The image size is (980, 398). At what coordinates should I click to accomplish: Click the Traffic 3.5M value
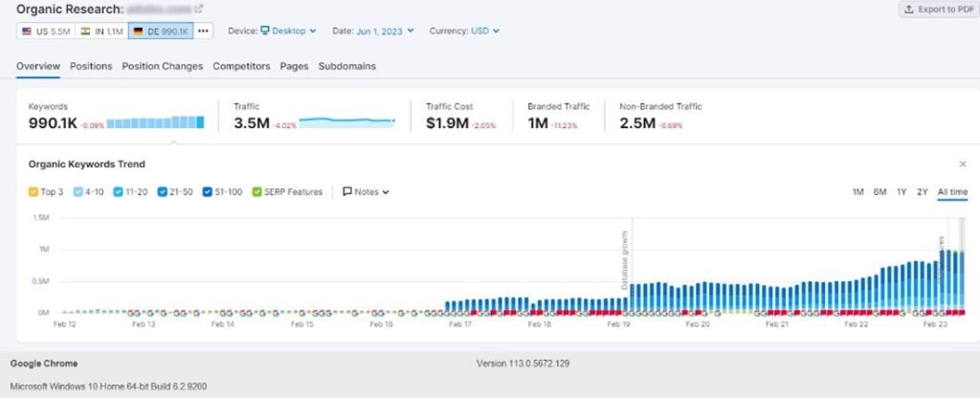point(252,123)
